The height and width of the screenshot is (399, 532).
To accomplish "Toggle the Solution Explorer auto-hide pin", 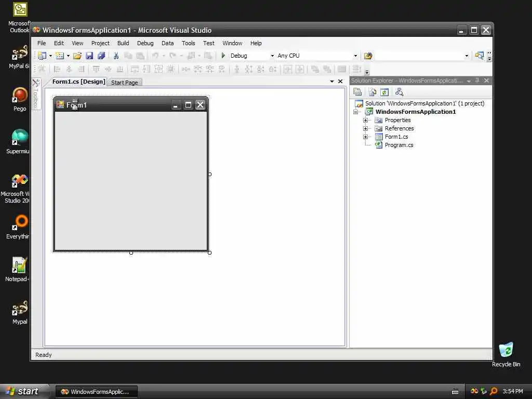I will (477, 81).
